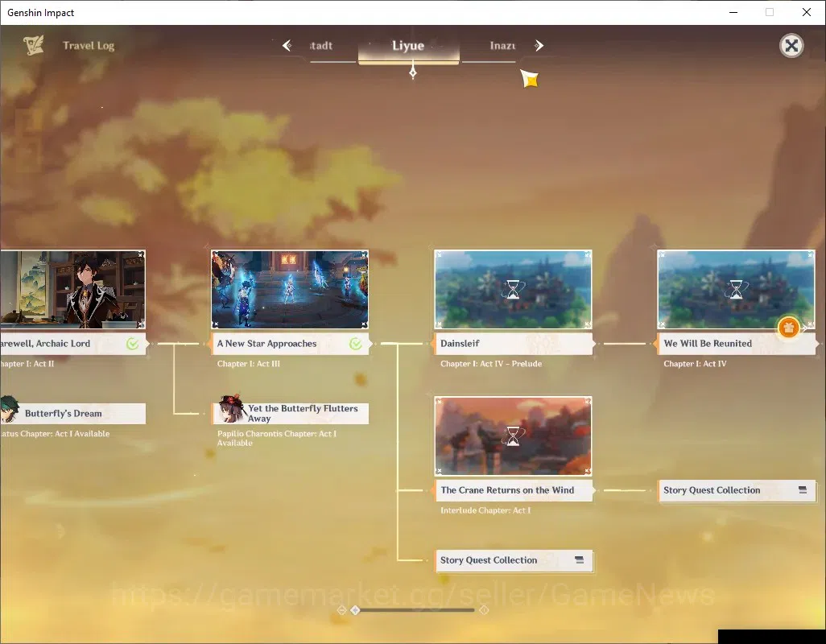Open the Hu Tao portrait quest icon

pos(231,409)
